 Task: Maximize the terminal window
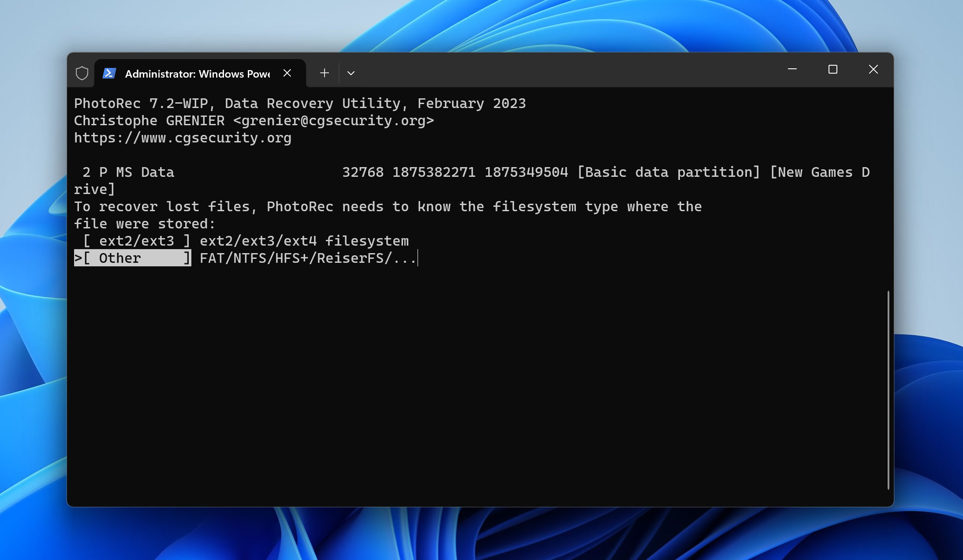pos(833,69)
